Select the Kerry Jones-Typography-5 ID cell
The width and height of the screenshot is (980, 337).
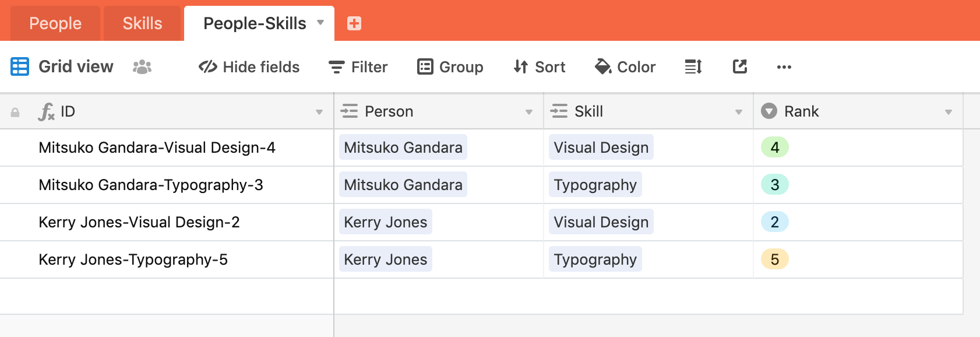click(x=167, y=259)
